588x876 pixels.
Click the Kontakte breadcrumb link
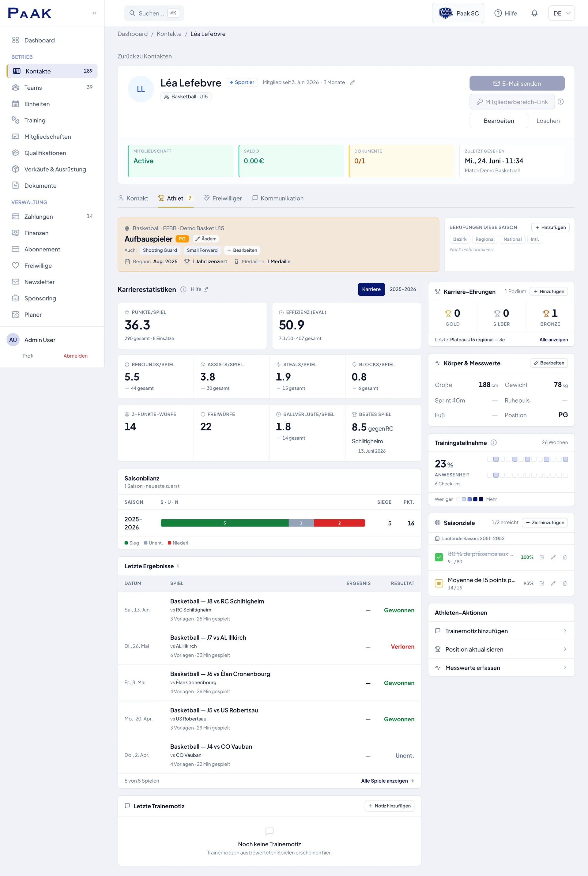point(169,34)
